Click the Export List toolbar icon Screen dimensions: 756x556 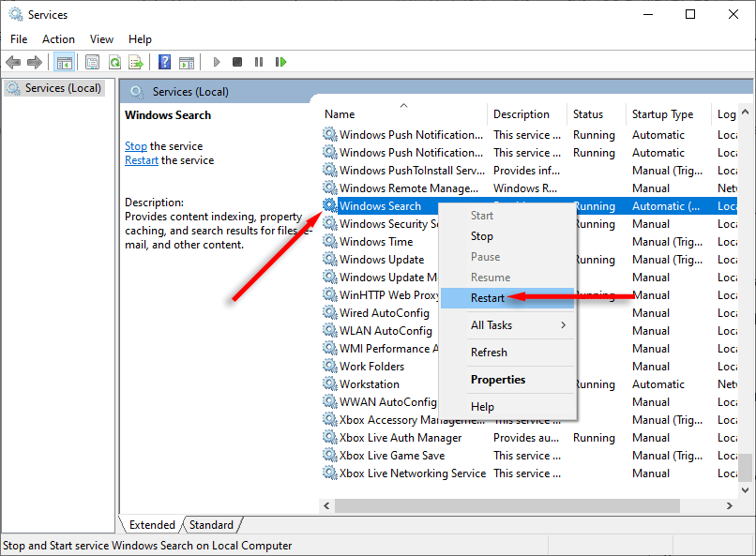coord(136,62)
